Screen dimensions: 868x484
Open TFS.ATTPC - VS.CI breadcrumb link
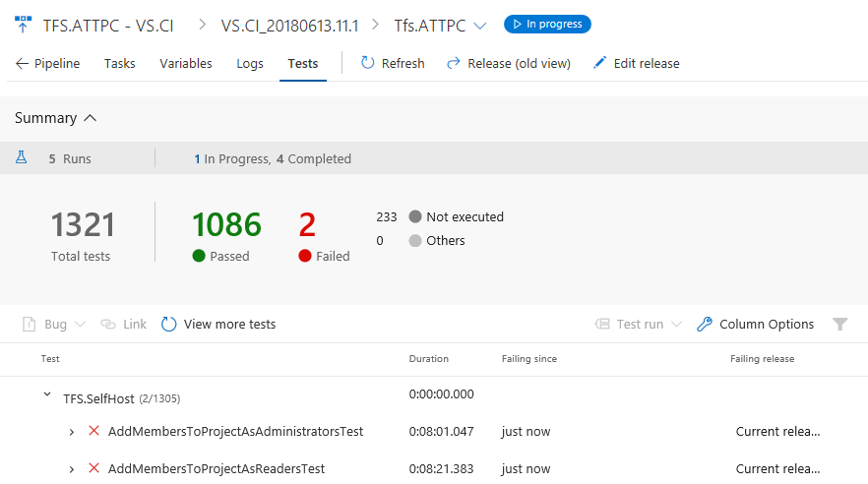coord(108,26)
